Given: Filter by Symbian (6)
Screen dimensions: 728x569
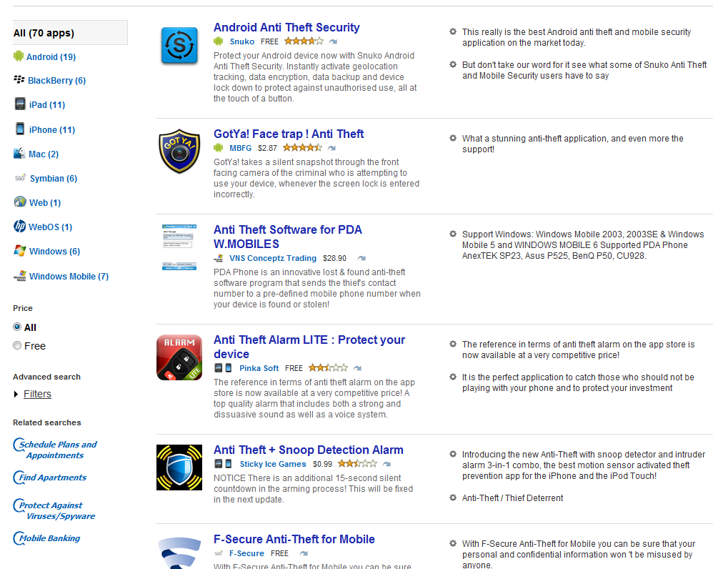Looking at the screenshot, I should point(54,179).
